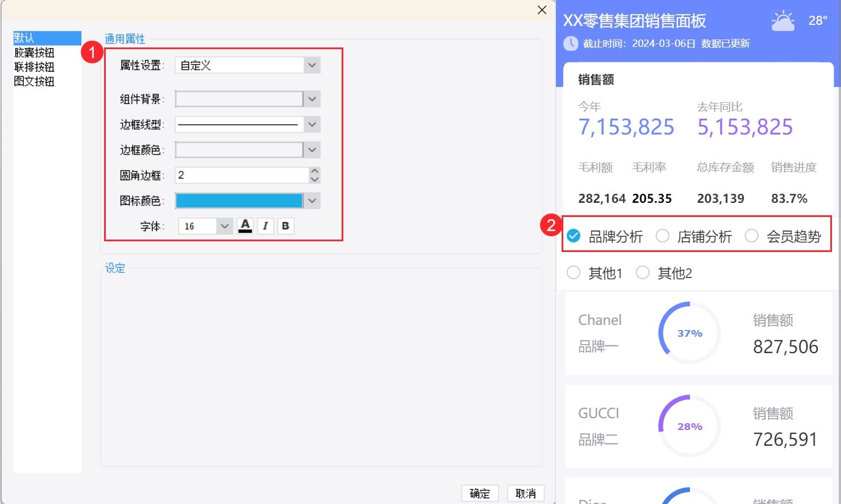The width and height of the screenshot is (841, 504).
Task: Select the 其他2 radio button
Action: (642, 273)
